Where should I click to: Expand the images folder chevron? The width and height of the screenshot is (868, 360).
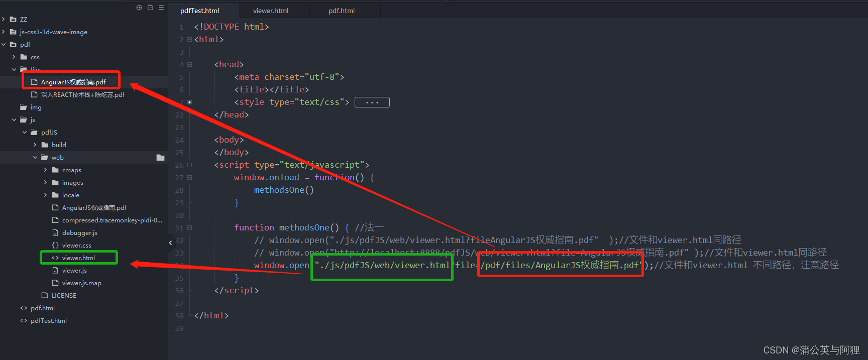click(x=46, y=182)
